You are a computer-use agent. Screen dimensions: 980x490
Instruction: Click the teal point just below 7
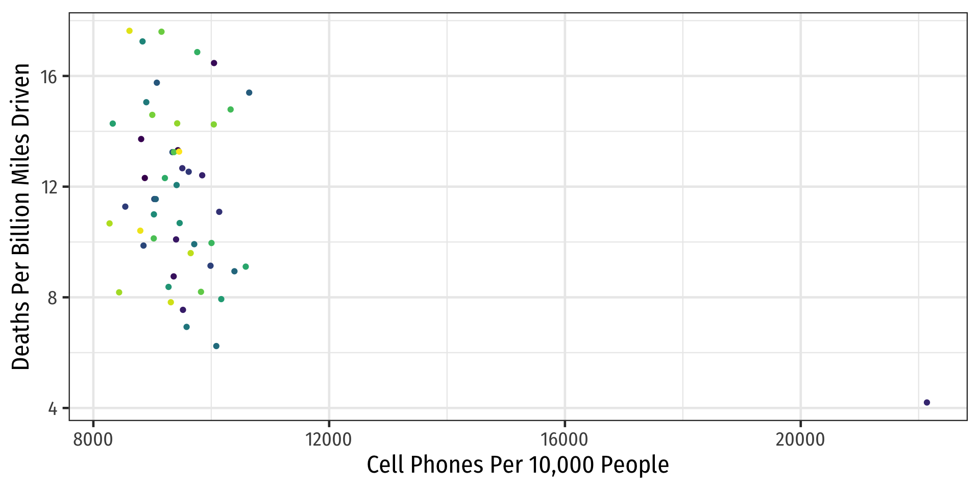187,327
